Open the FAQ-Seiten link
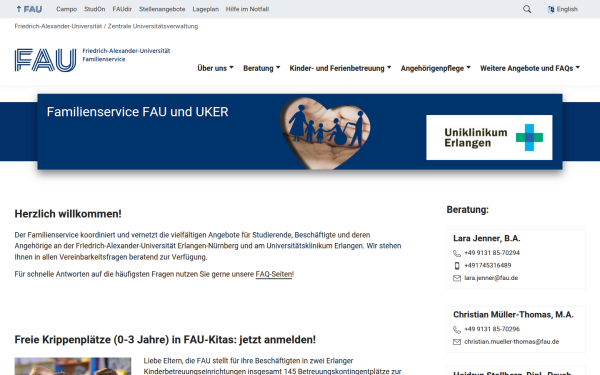 (x=275, y=274)
